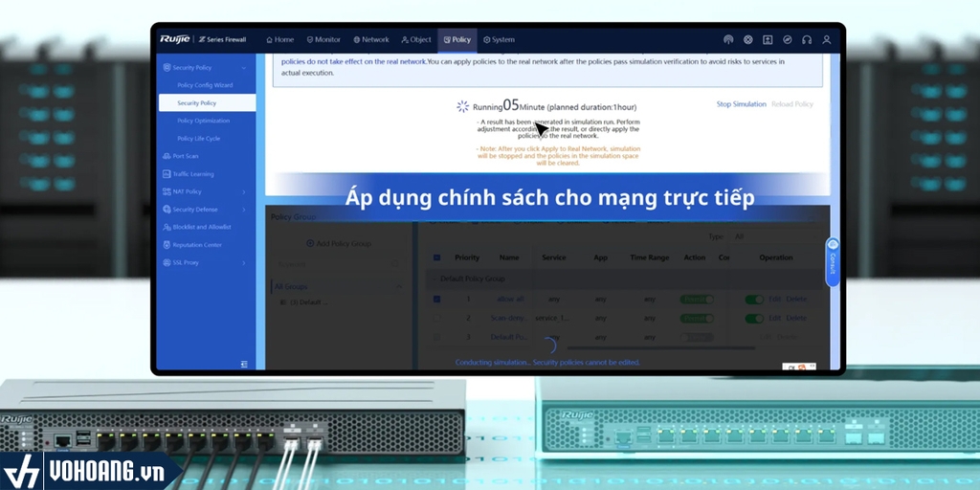This screenshot has height=490, width=980.
Task: Click the Blocklist and Allowlist icon
Action: [167, 228]
